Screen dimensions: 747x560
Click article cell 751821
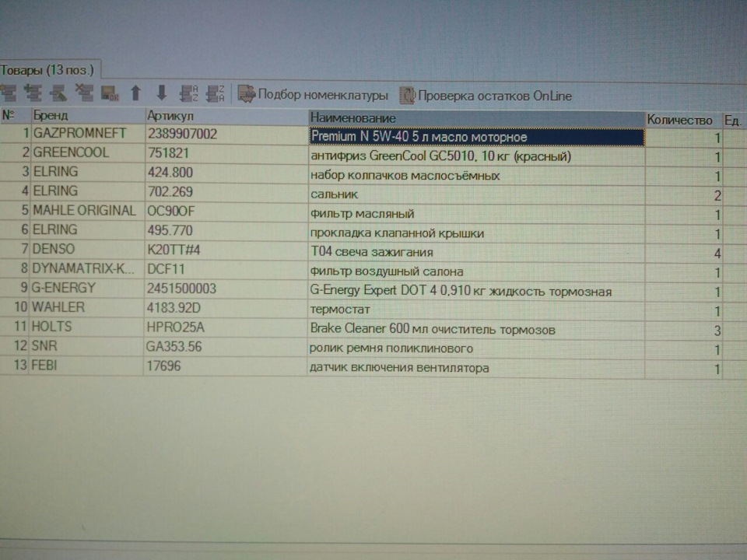point(226,153)
